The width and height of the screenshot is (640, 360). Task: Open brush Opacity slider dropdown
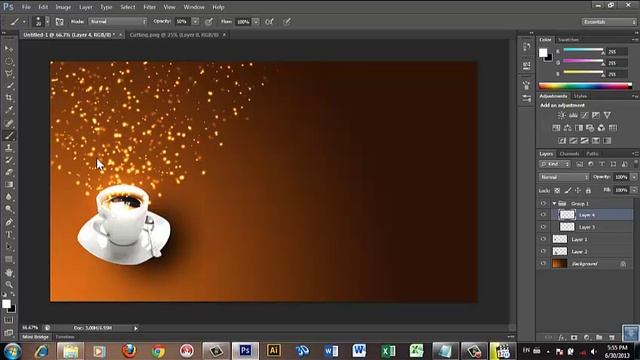[196, 22]
